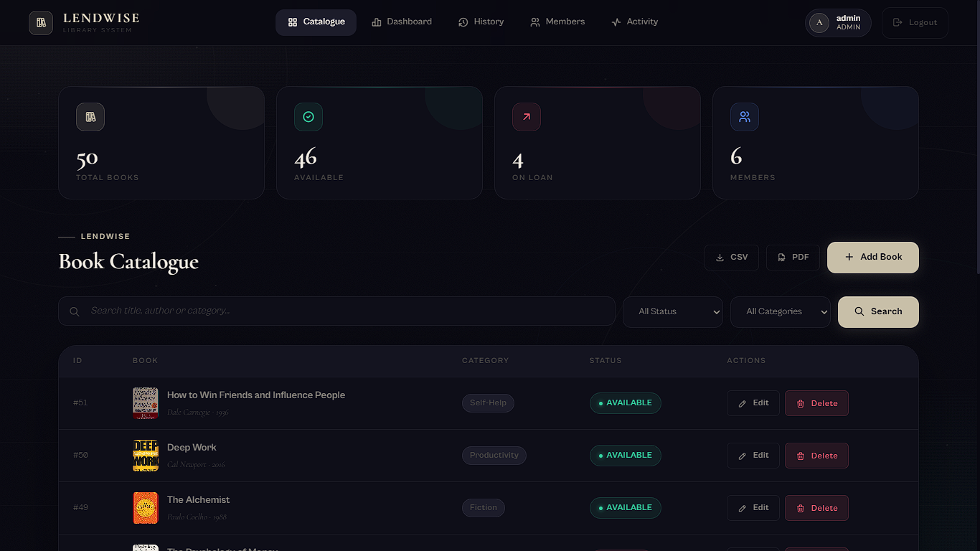980x551 pixels.
Task: Click the book ID #51
Action: 80,403
